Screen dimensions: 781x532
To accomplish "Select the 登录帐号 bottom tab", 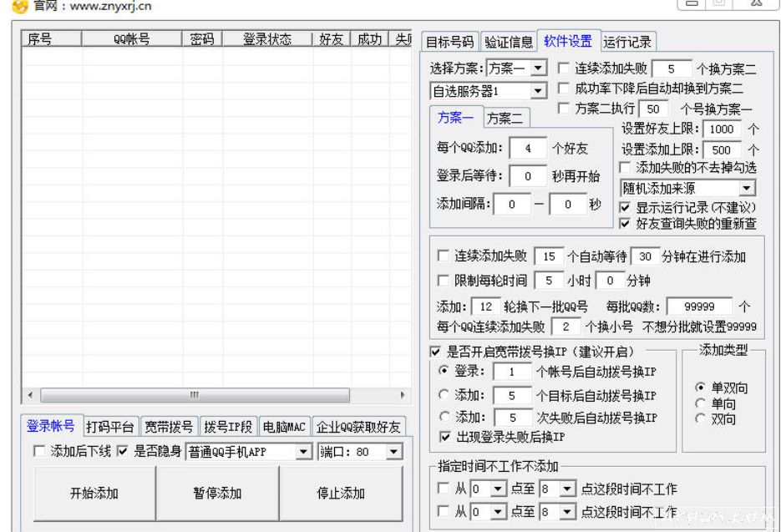I will pos(51,426).
